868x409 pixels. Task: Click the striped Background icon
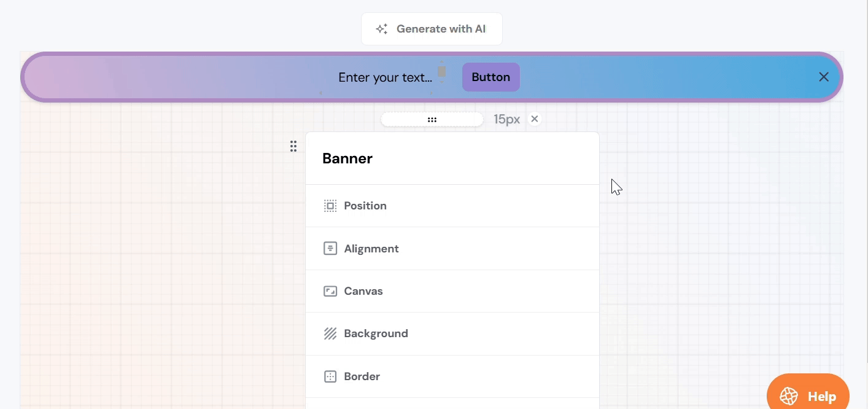[x=330, y=333]
